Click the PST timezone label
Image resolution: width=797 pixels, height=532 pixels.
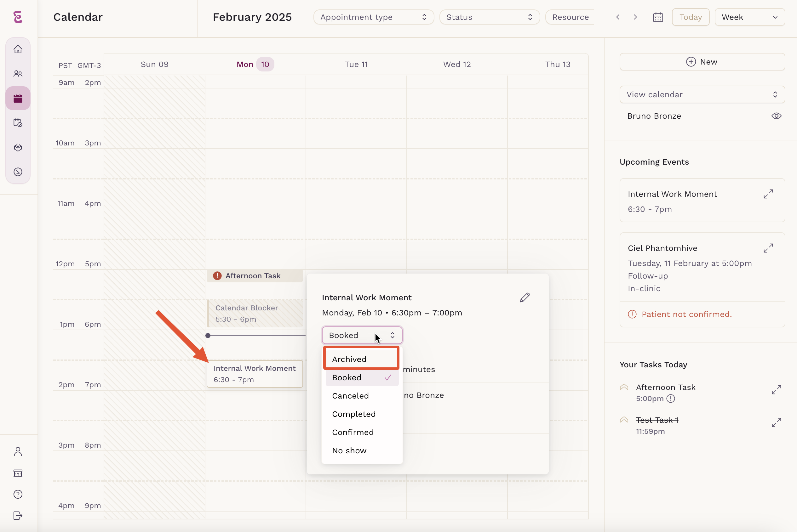[x=65, y=65]
